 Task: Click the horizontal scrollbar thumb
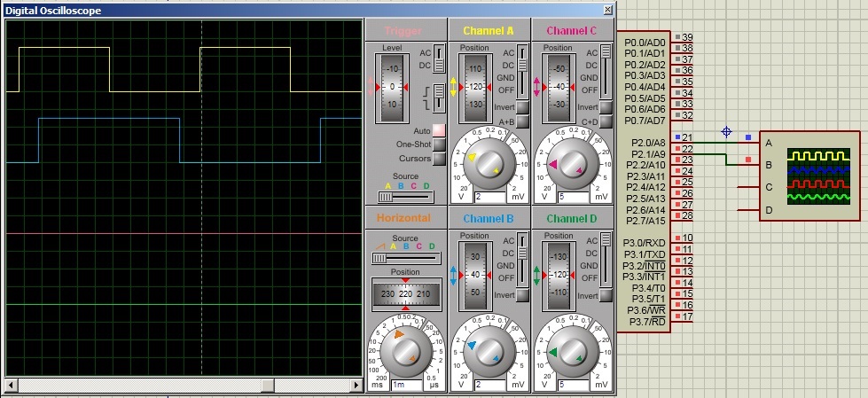pos(268,385)
